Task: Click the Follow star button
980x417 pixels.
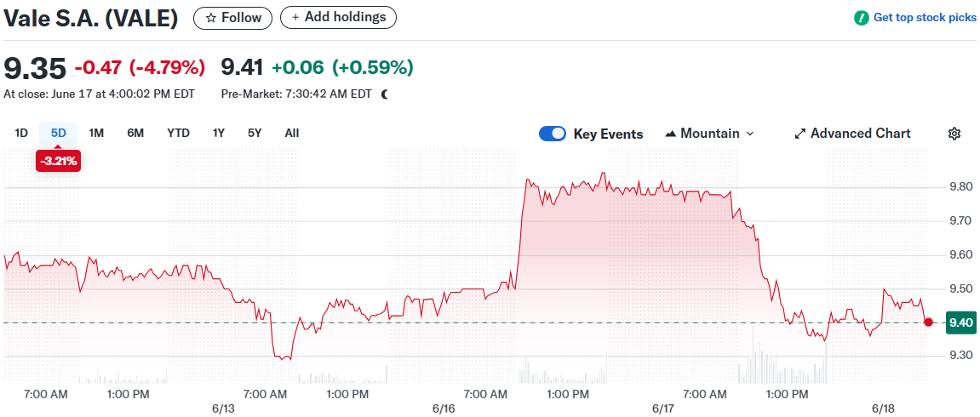Action: coord(232,18)
